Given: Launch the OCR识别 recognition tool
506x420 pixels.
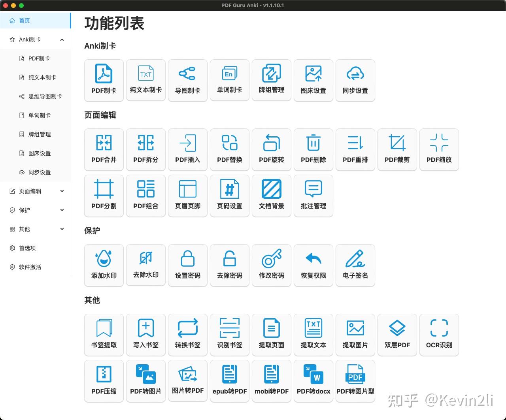Looking at the screenshot, I should pyautogui.click(x=439, y=335).
